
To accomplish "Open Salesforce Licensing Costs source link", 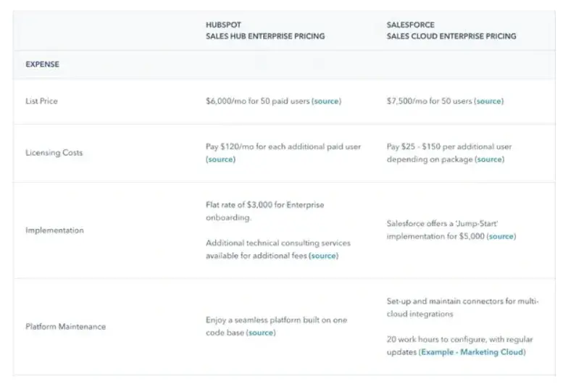I will pyautogui.click(x=489, y=159).
